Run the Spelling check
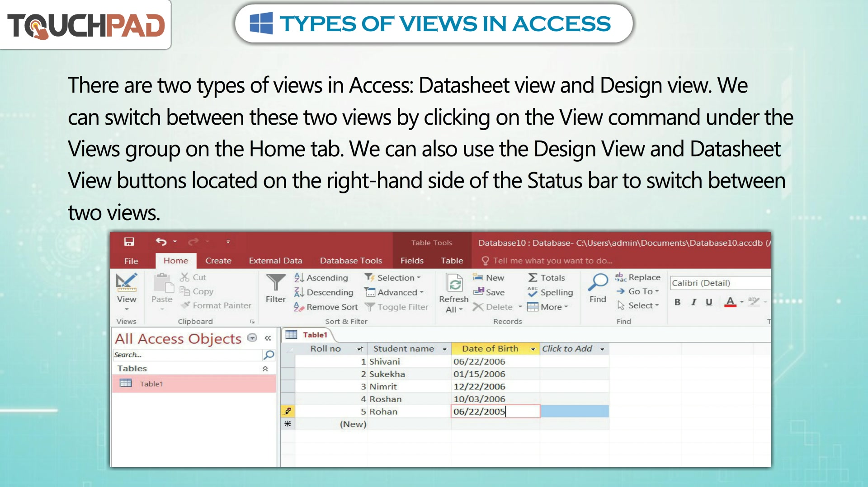 550,292
